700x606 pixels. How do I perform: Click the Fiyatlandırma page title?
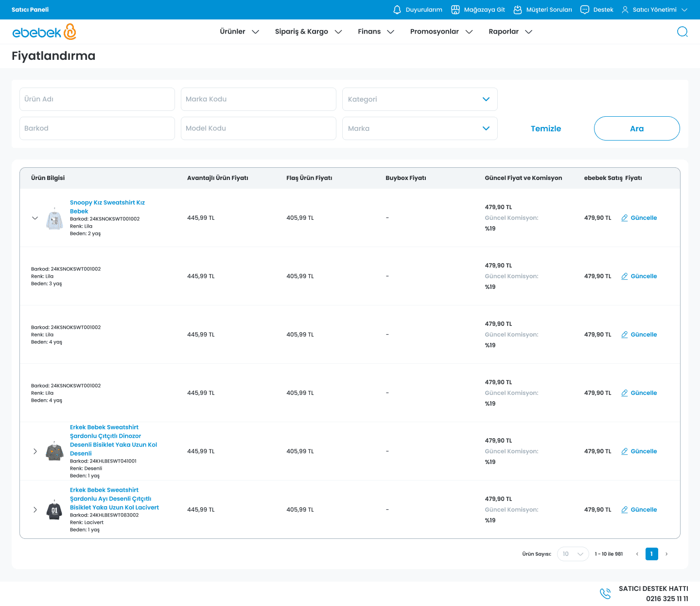pos(53,56)
